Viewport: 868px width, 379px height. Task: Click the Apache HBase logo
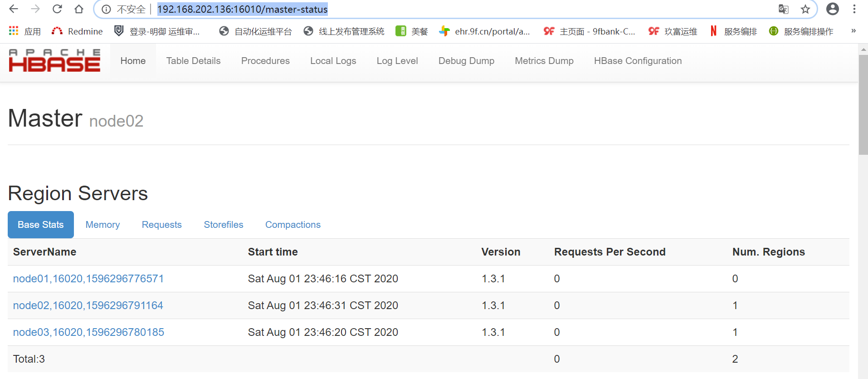click(x=54, y=61)
